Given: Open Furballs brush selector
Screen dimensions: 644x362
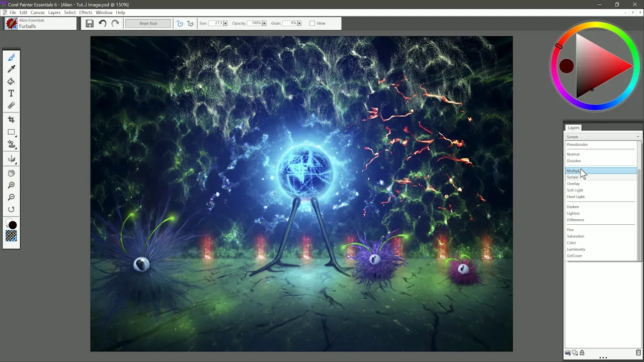Looking at the screenshot, I should 40,23.
